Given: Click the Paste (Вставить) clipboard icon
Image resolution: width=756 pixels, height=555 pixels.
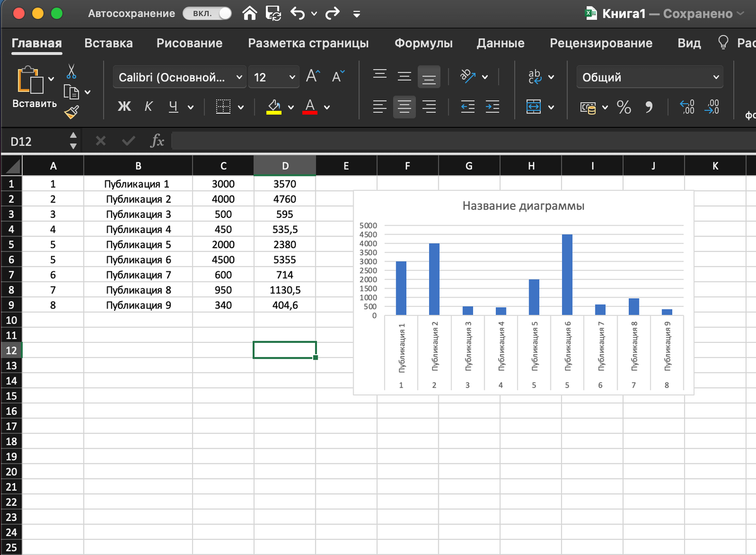Looking at the screenshot, I should coord(29,80).
